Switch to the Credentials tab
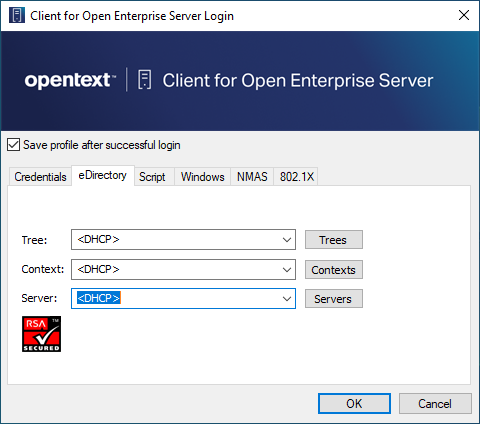Viewport: 480px width, 424px height. (40, 177)
